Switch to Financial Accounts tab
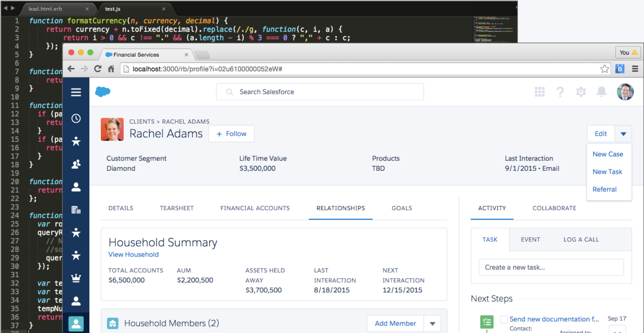The width and height of the screenshot is (644, 333). (255, 208)
